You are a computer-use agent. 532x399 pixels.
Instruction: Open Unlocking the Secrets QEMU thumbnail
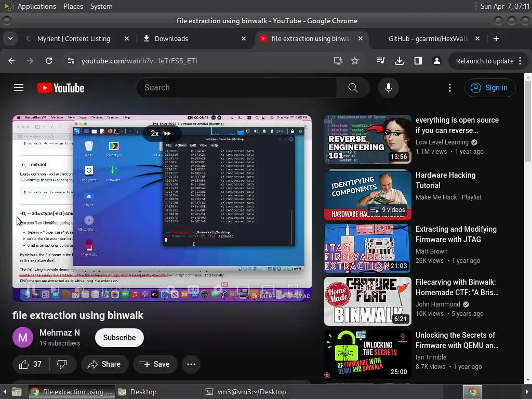coord(368,354)
